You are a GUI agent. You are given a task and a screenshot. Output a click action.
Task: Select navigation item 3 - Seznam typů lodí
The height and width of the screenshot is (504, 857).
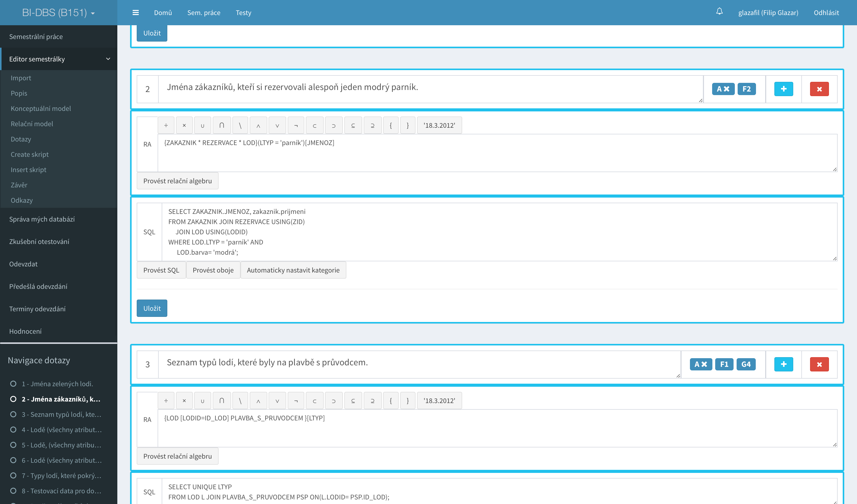pos(61,414)
